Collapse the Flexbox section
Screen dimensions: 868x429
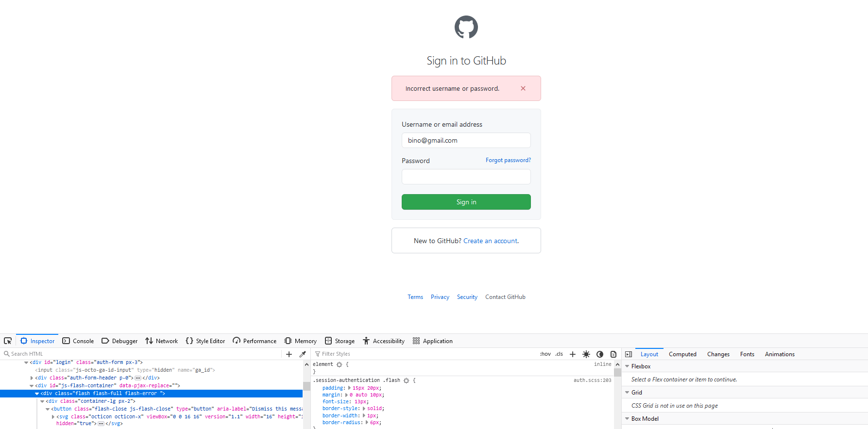click(627, 366)
